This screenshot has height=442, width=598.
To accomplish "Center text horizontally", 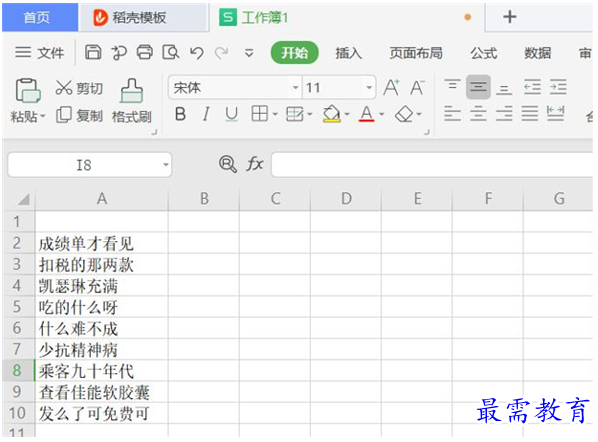I will tap(478, 114).
